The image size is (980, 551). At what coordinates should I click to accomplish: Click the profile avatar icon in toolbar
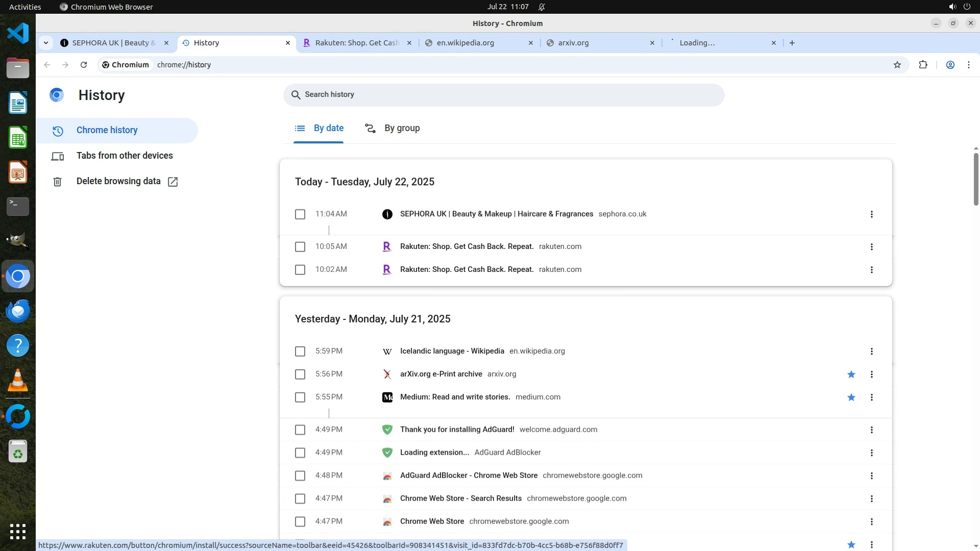950,65
